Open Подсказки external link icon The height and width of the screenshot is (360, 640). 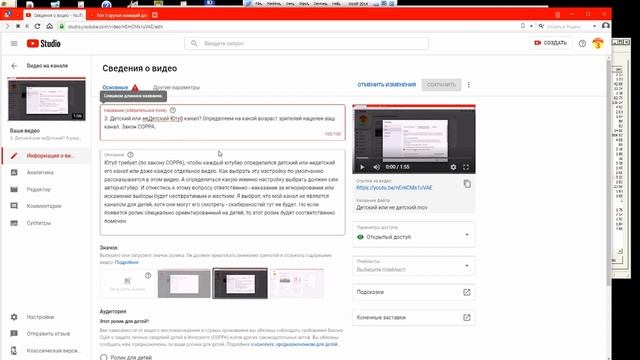click(x=467, y=292)
